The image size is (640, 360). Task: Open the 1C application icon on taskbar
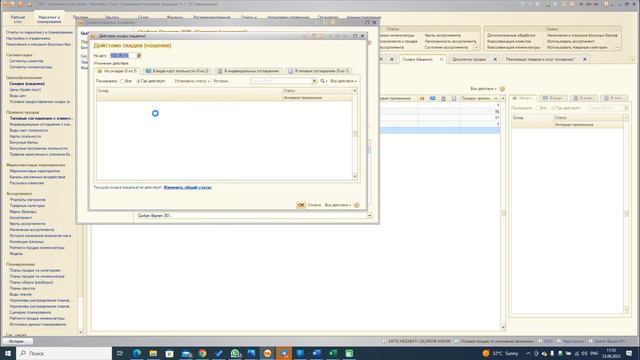[268, 353]
